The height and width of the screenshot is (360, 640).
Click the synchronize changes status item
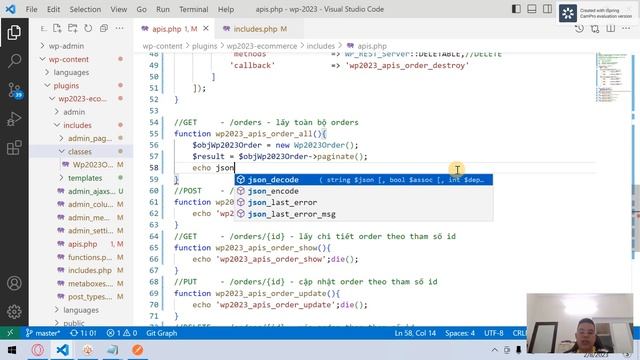pos(83,333)
